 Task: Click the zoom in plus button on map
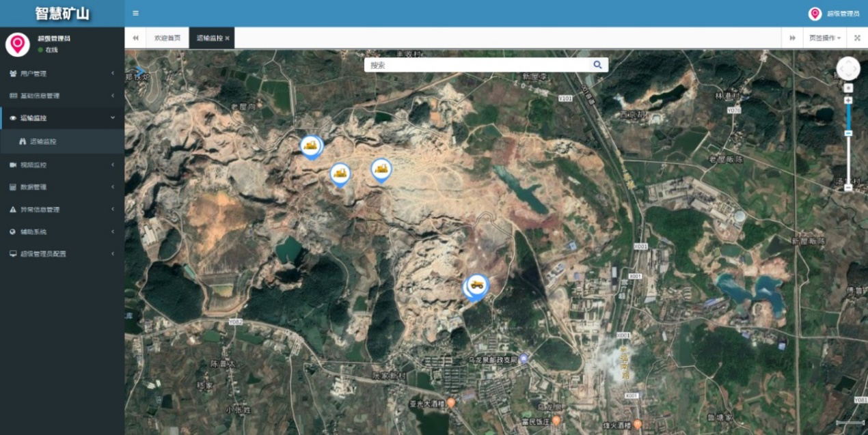tap(848, 100)
